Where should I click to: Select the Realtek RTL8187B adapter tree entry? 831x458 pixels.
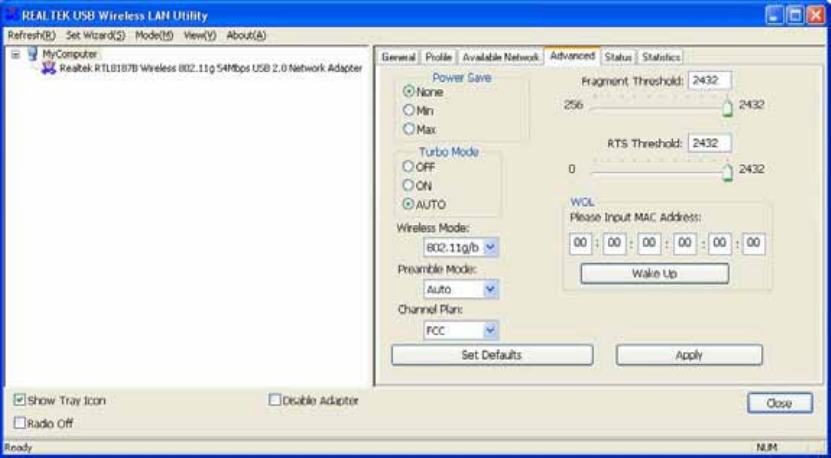tap(211, 68)
